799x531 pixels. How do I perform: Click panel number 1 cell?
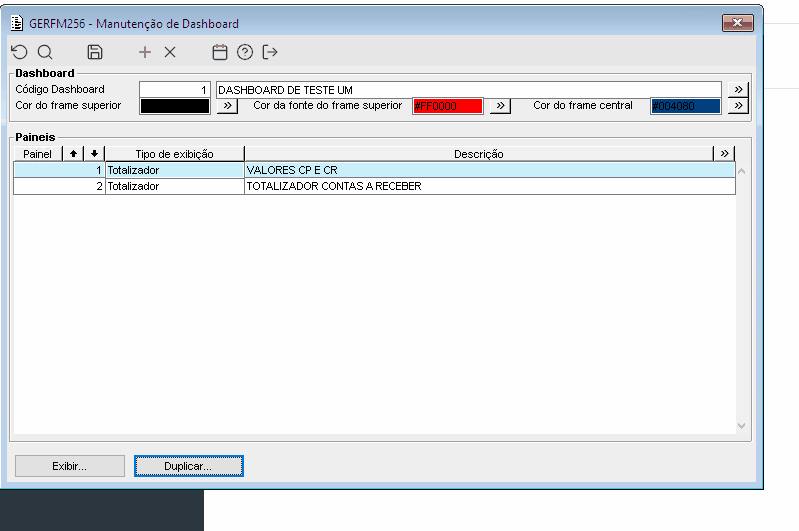point(59,170)
